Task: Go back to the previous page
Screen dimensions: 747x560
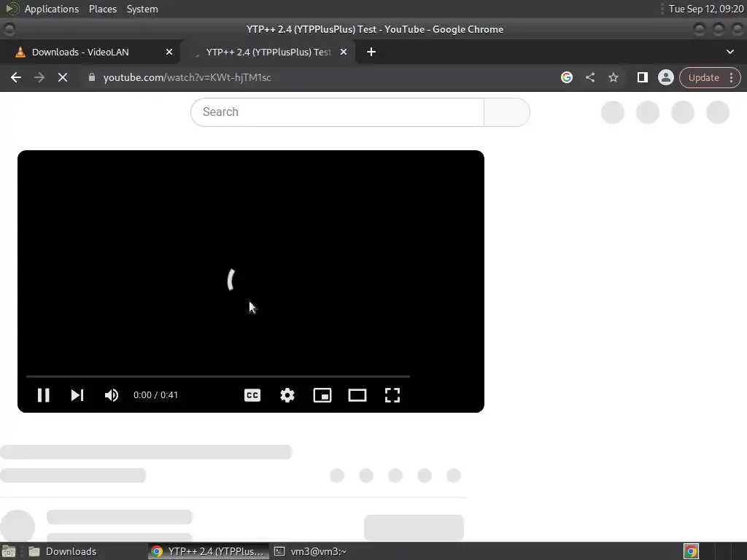Action: [16, 77]
